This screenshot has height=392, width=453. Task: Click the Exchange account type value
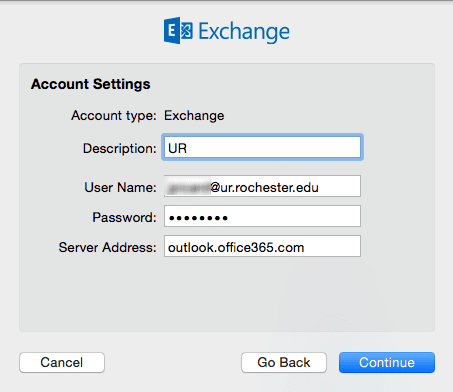tap(194, 116)
